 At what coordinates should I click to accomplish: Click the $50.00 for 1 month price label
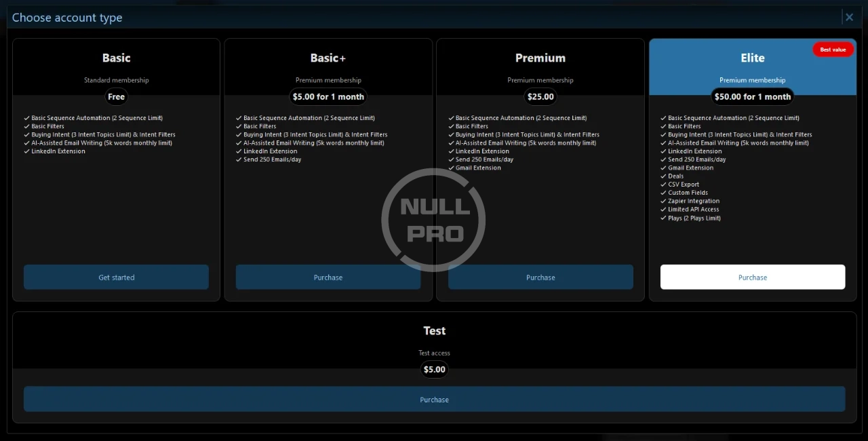pos(753,97)
